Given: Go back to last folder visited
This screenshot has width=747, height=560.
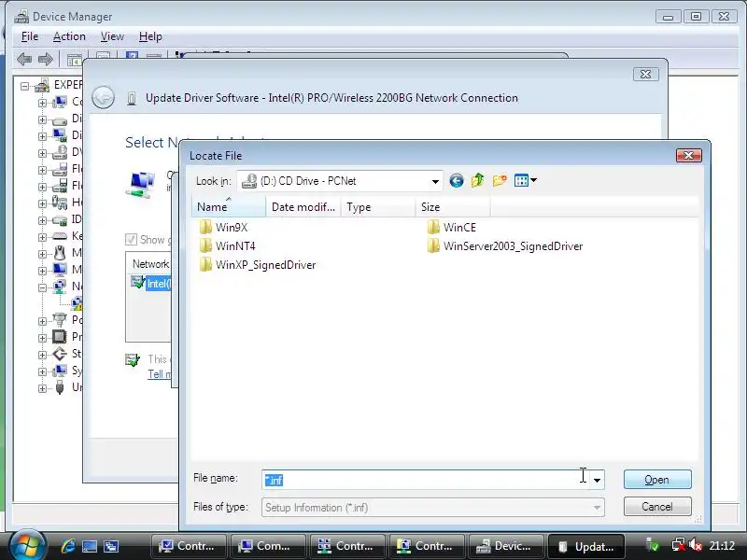Looking at the screenshot, I should [456, 180].
